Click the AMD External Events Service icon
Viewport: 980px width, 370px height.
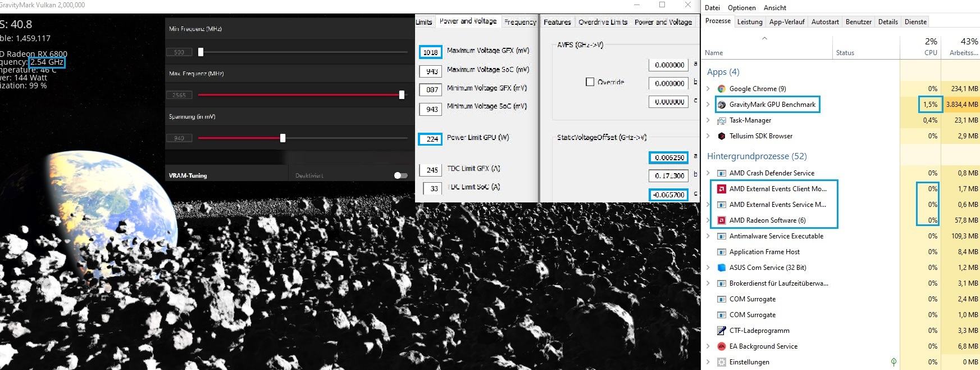[722, 205]
